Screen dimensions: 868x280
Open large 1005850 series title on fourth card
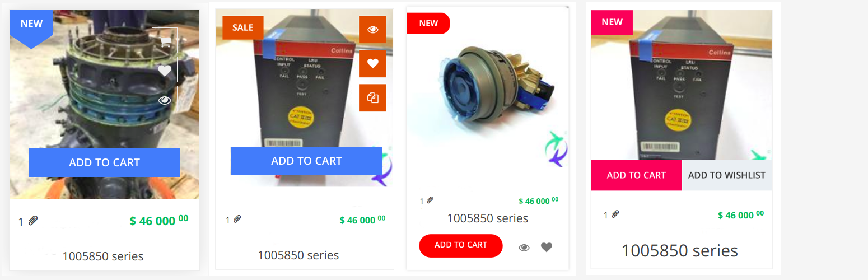pos(679,250)
